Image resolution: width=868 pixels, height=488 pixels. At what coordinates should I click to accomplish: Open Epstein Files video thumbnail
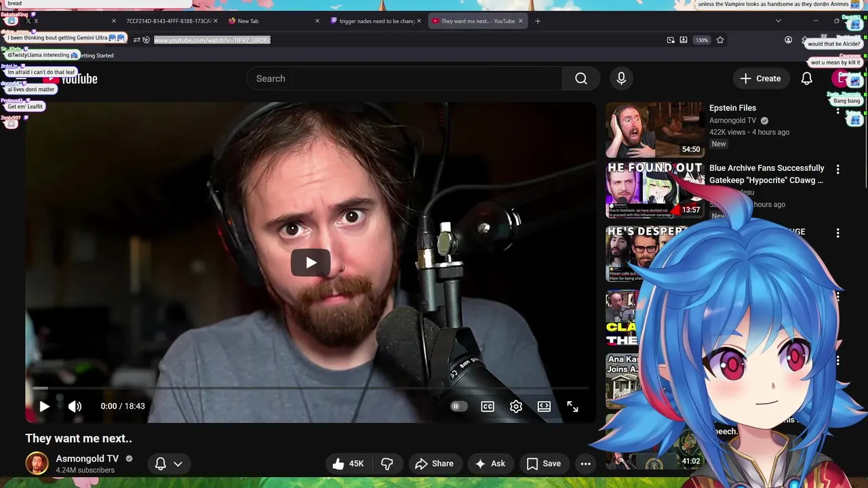click(x=655, y=129)
